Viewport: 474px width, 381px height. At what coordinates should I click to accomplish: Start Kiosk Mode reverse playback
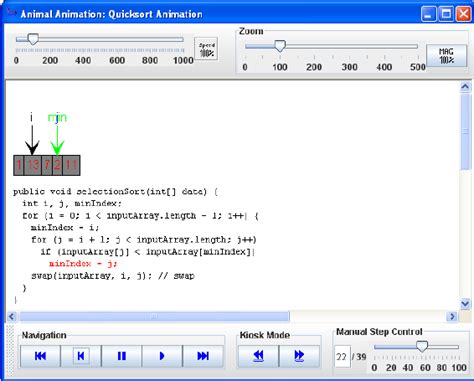click(x=258, y=356)
